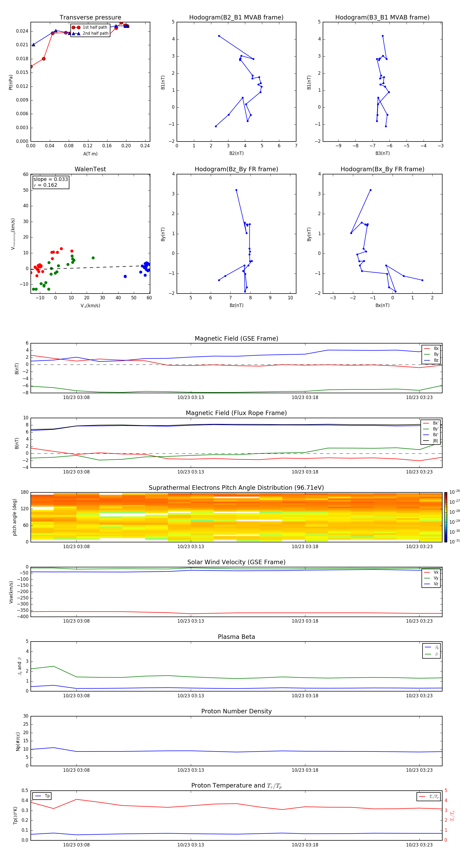Image resolution: width=473 pixels, height=868 pixels.
Task: Click 'Bx(nT)' x-axis label
Action: (382, 306)
